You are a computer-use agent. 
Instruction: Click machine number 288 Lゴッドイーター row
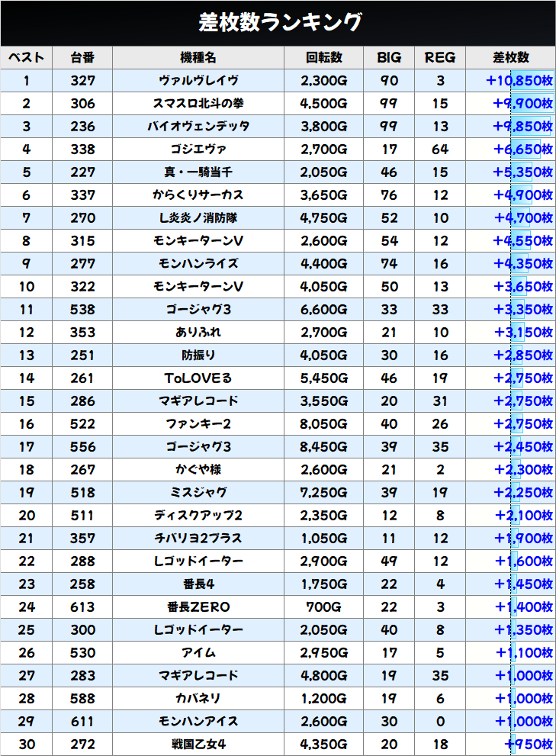82,561
